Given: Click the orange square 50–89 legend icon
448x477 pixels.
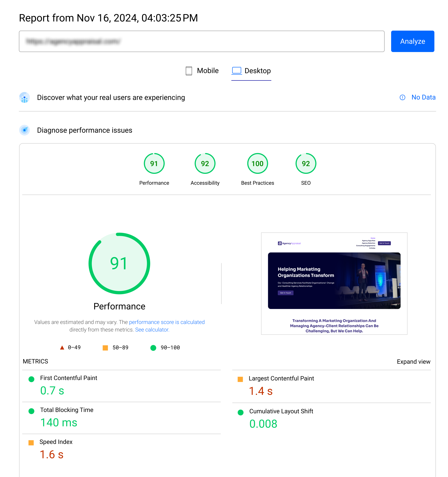Looking at the screenshot, I should point(105,348).
